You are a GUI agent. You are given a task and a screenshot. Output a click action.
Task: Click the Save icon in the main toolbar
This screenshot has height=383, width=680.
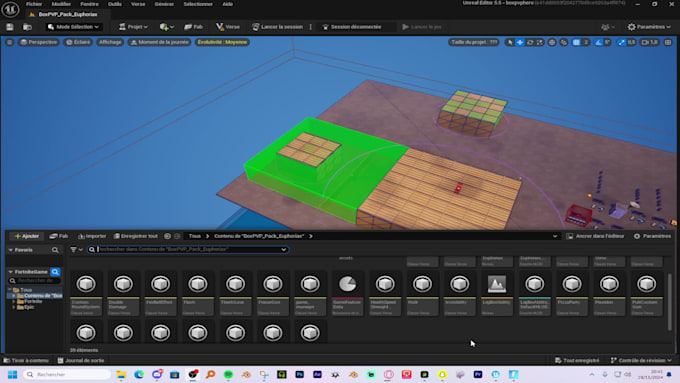click(10, 27)
